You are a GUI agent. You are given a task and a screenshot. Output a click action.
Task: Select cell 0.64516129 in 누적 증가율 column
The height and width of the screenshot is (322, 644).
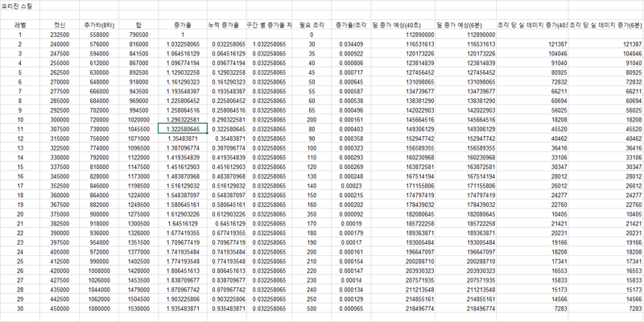tap(226, 224)
